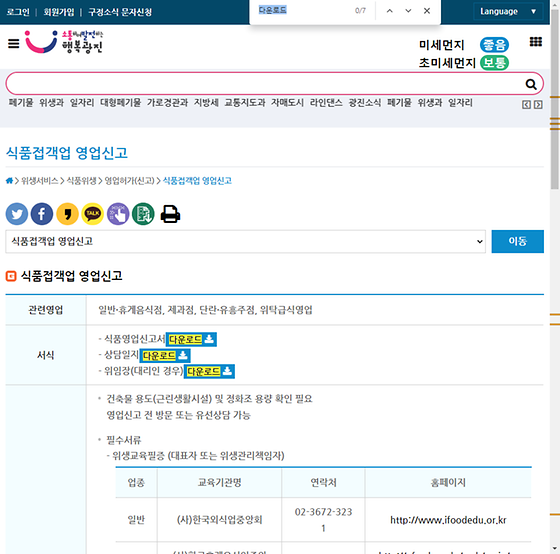This screenshot has width=560, height=554.
Task: Open the last breadcrumb 식품접객업 영업신고
Action: tap(197, 181)
